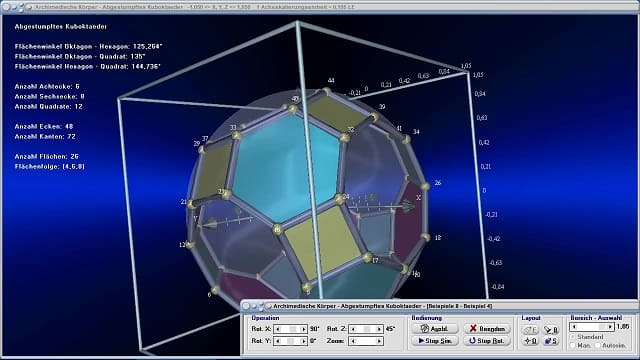Screen dimensions: 640x360
Task: Increase Rot. X with right arrow
Action: 303,329
